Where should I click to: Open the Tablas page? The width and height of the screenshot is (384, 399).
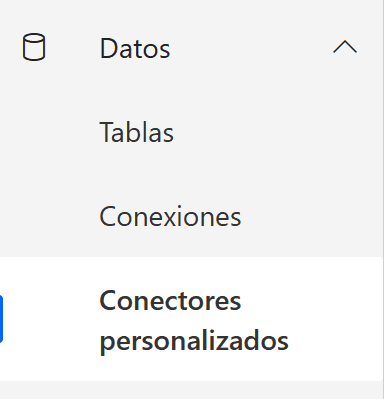pyautogui.click(x=191, y=132)
